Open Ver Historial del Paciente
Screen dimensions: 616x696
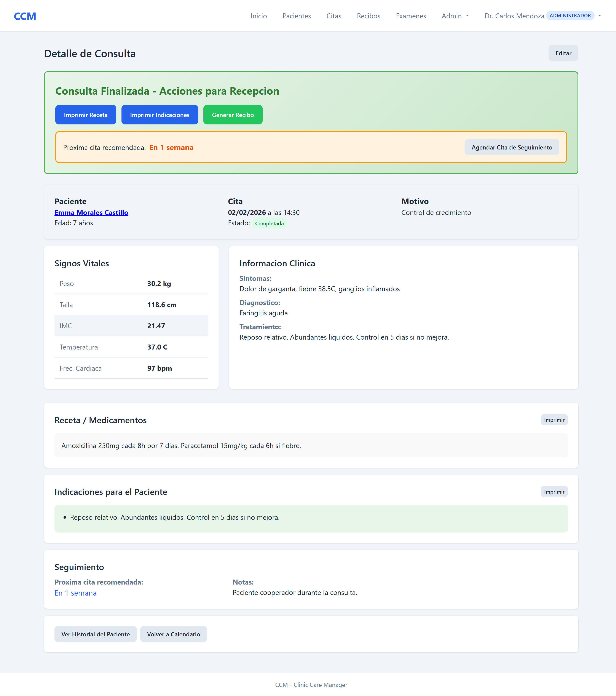95,634
